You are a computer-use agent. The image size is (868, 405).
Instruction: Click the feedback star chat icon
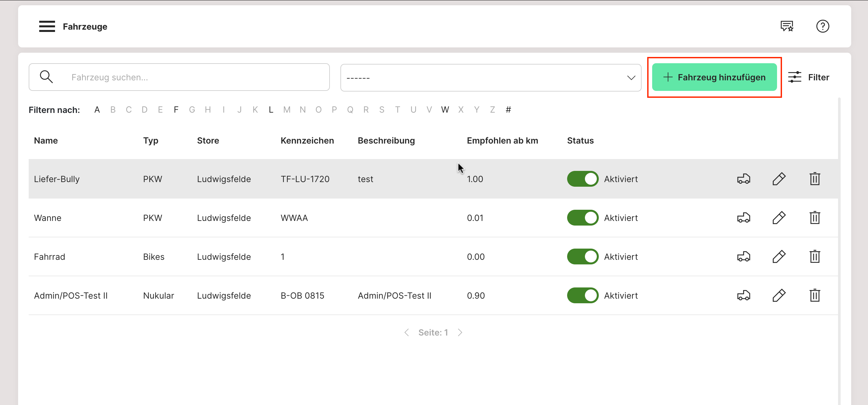pyautogui.click(x=787, y=26)
